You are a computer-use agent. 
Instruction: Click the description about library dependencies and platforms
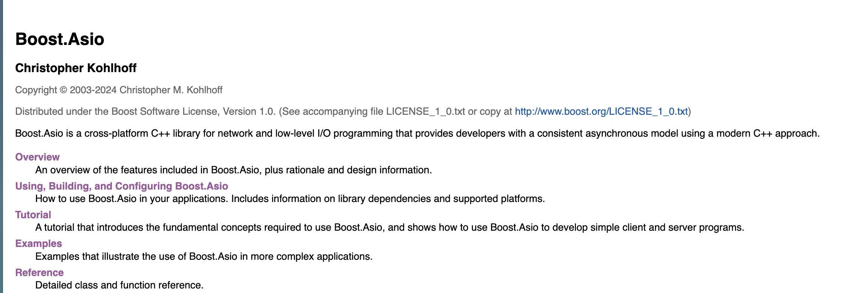point(290,199)
